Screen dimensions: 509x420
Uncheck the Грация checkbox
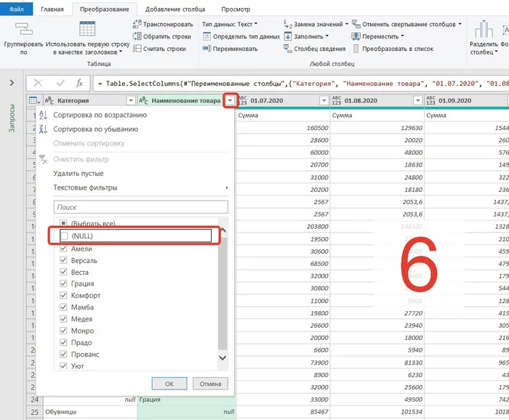coord(64,283)
